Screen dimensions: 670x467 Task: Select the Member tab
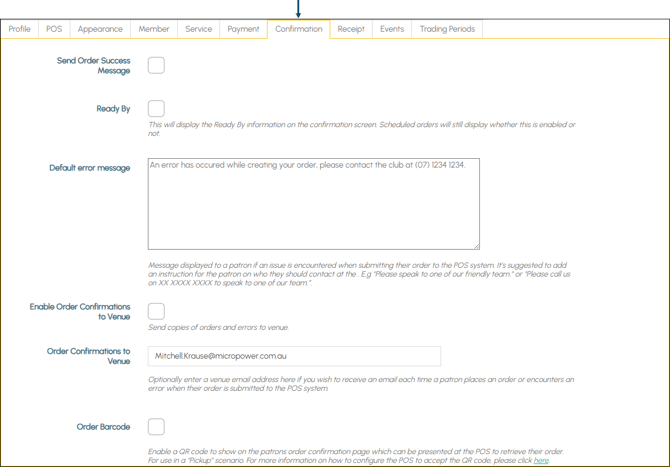point(154,29)
